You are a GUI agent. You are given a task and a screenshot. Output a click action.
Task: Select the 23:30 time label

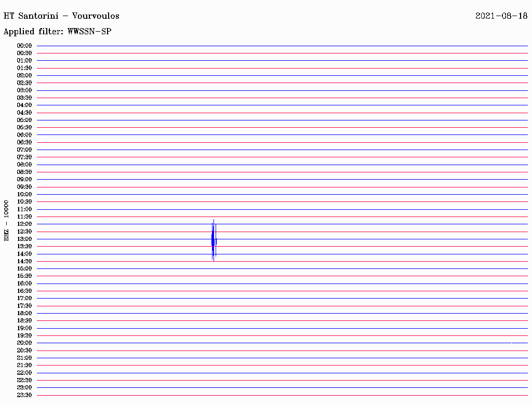[x=24, y=395]
